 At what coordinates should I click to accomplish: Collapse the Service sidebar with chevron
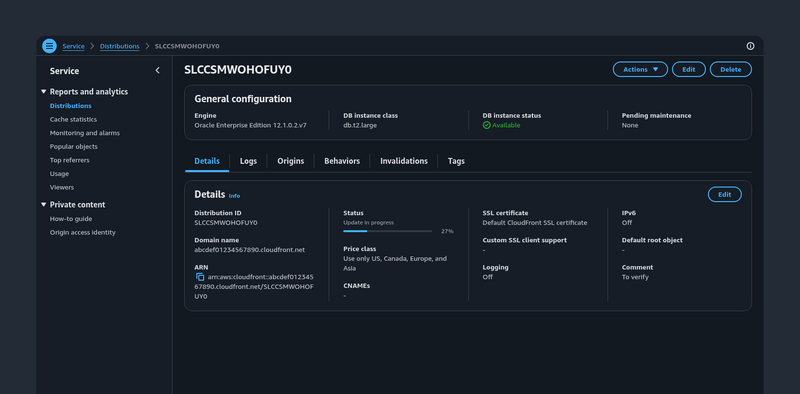click(157, 70)
